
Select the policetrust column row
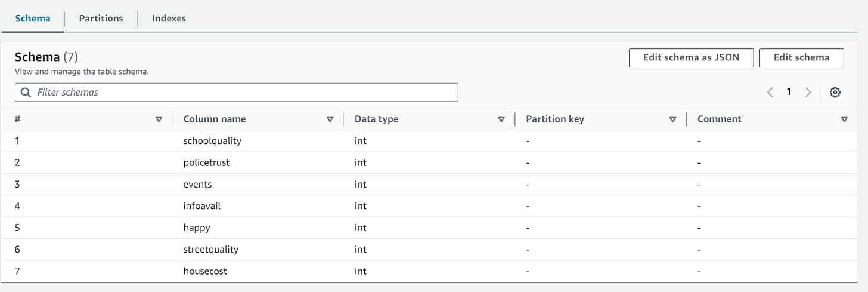[x=433, y=162]
